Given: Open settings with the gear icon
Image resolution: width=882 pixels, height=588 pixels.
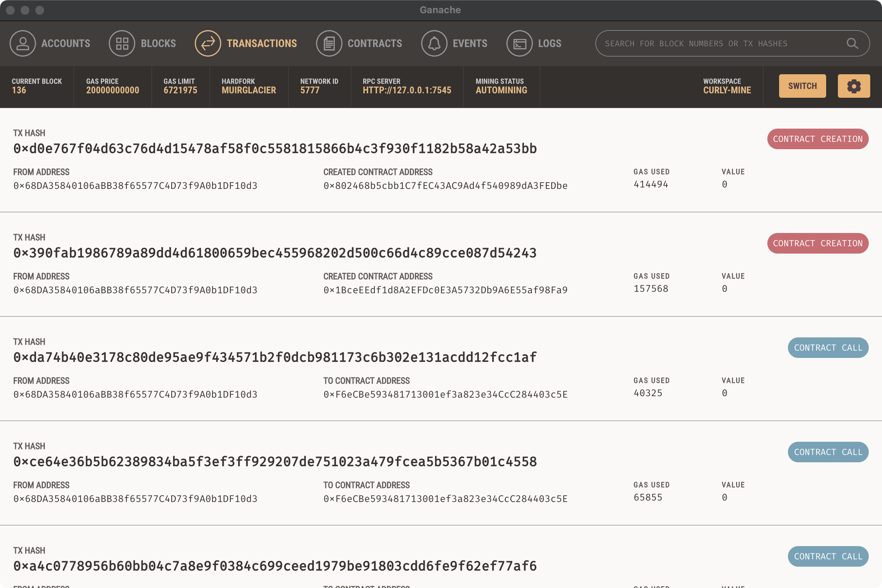Looking at the screenshot, I should (x=853, y=86).
